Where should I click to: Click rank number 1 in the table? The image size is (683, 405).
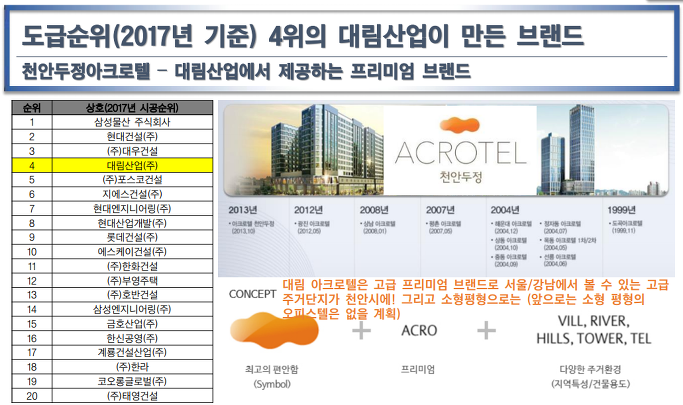32,122
